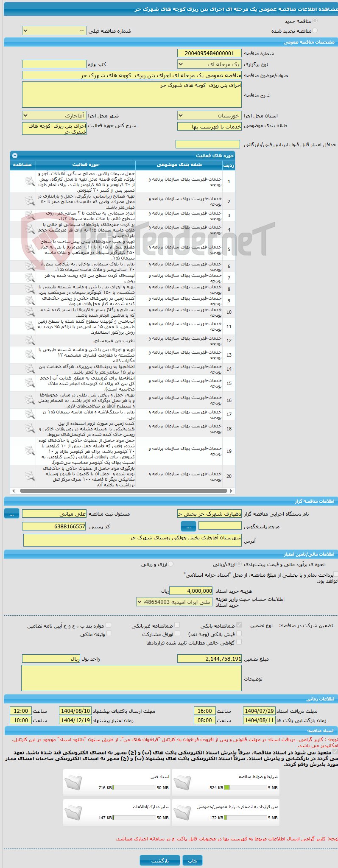Click ellipsis button beside مرجع پاسخگویی

point(188,526)
